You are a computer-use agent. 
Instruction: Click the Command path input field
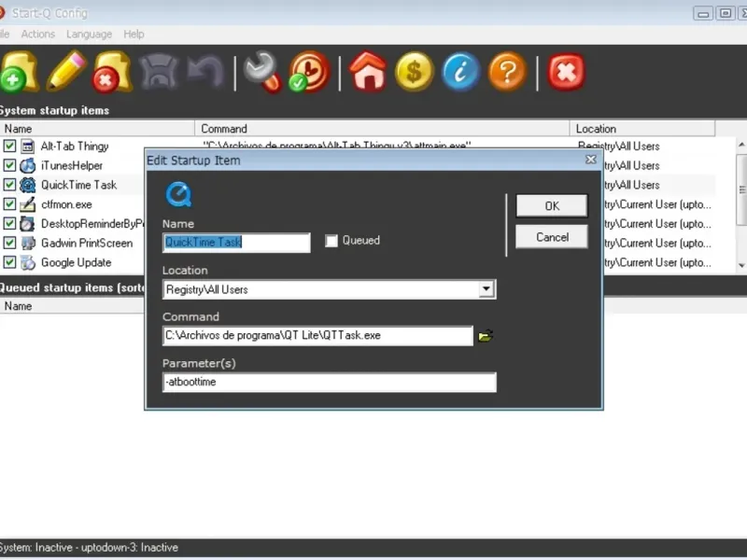317,336
